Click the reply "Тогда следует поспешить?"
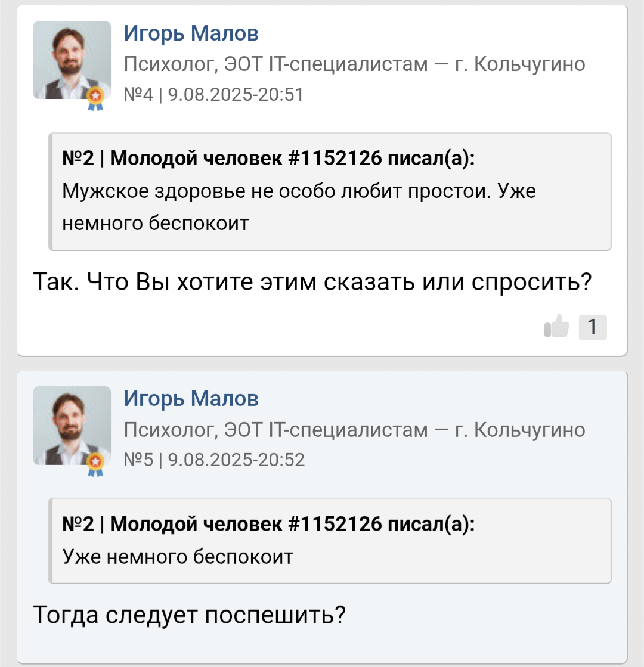The image size is (644, 667). [x=190, y=615]
